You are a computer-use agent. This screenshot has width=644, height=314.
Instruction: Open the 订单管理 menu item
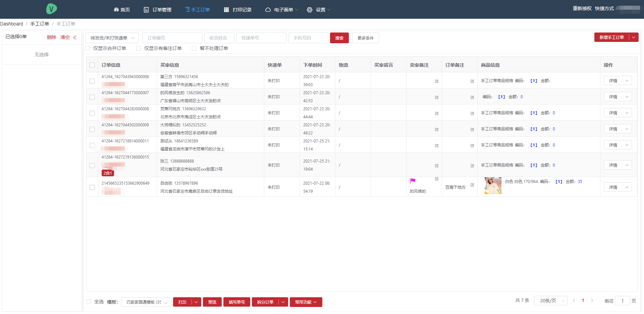click(158, 10)
